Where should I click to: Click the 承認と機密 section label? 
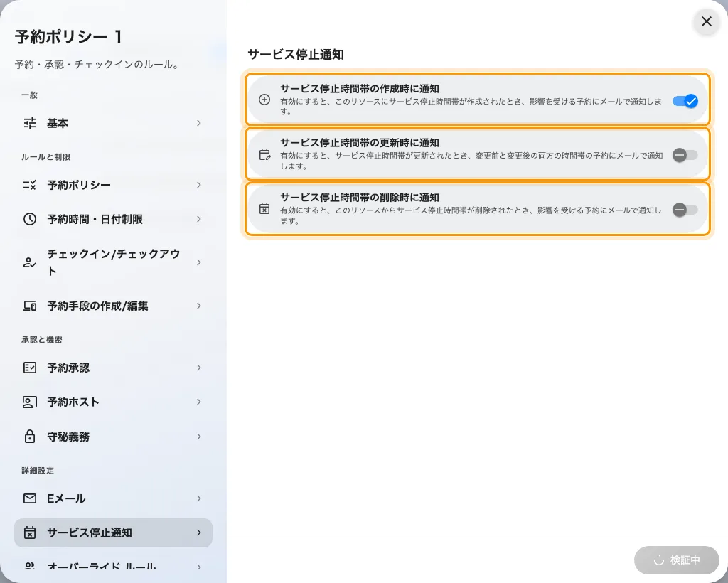pyautogui.click(x=41, y=340)
